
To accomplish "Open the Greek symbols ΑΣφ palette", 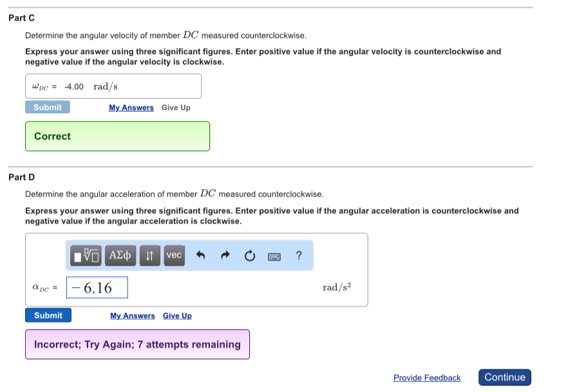I will 120,256.
